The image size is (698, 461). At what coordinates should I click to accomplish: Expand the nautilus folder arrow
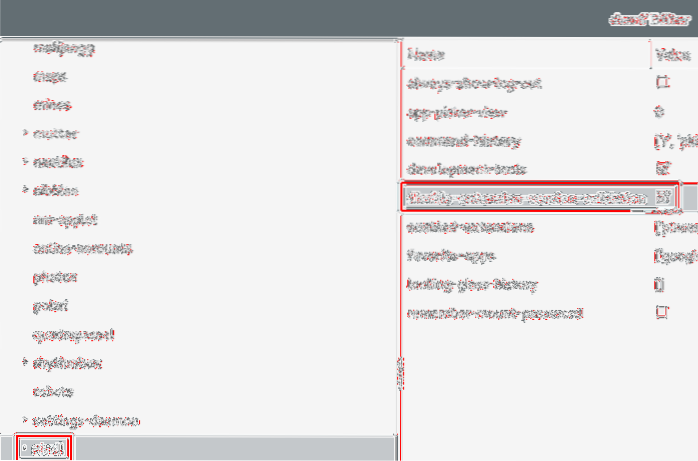[26, 162]
